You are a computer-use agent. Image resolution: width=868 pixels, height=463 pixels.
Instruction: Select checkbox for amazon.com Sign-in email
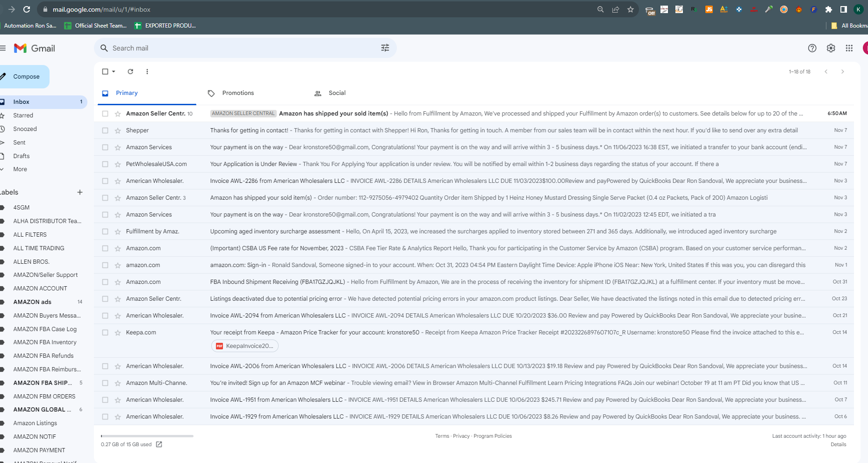[x=105, y=265]
